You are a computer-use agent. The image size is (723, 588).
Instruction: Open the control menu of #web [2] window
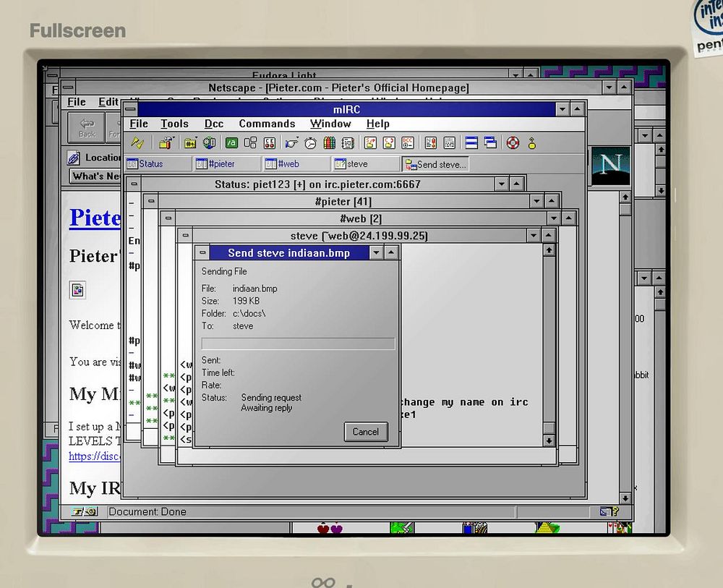tap(168, 218)
